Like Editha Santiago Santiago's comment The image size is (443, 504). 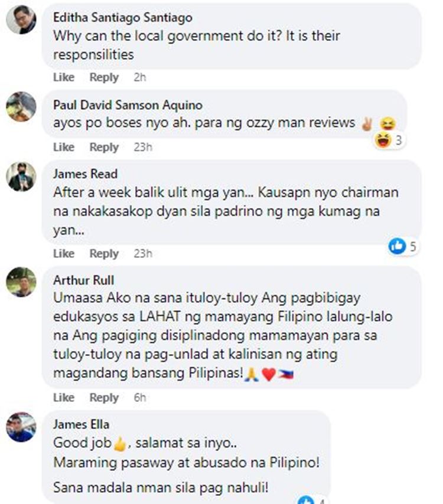[64, 77]
